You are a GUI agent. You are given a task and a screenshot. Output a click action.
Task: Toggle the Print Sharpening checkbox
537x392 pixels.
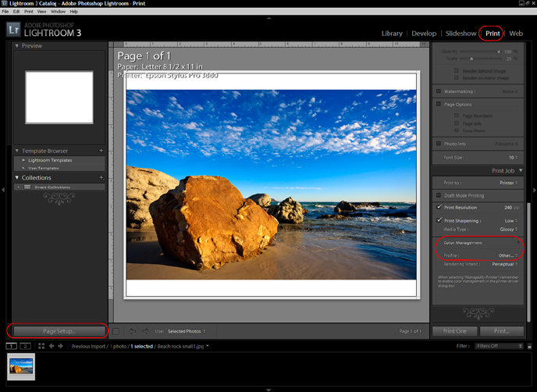point(439,221)
